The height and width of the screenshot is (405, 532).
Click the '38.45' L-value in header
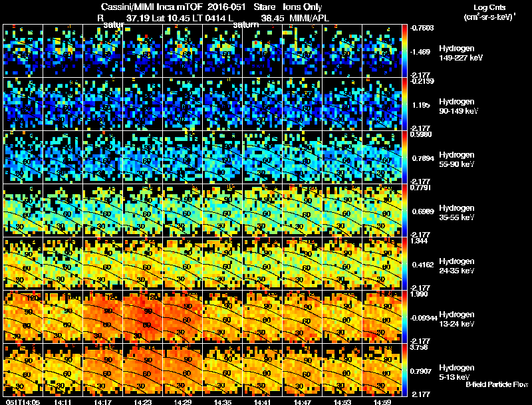273,18
